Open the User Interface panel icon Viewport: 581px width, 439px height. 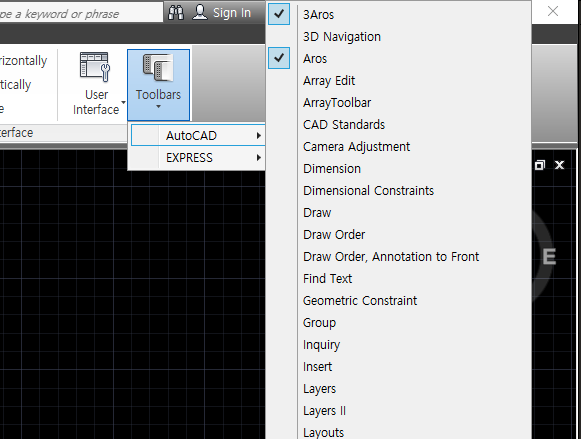click(x=95, y=67)
